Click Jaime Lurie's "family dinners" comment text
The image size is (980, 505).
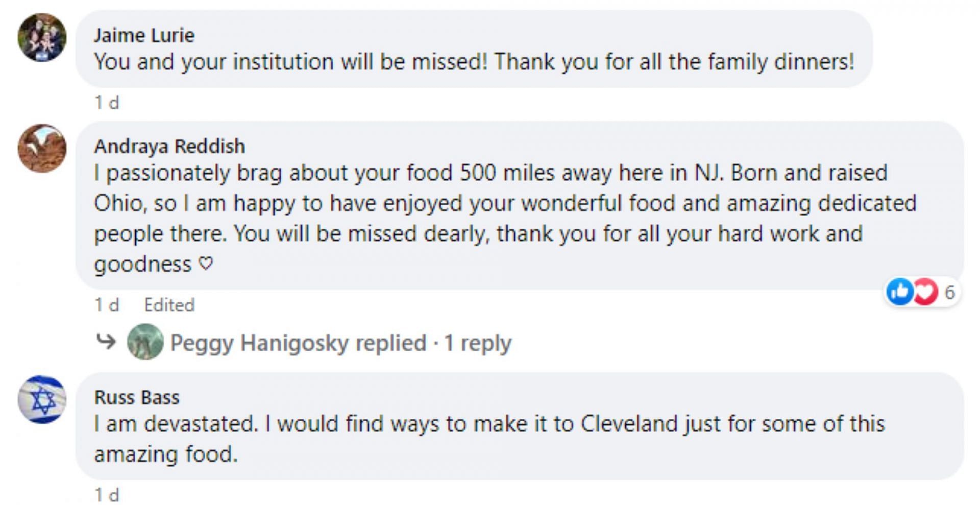[x=474, y=62]
